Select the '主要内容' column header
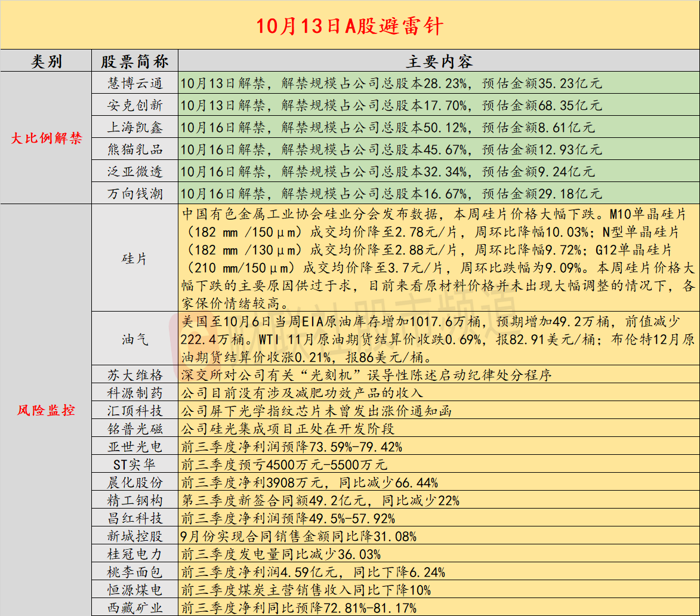This screenshot has width=700, height=616. (439, 61)
